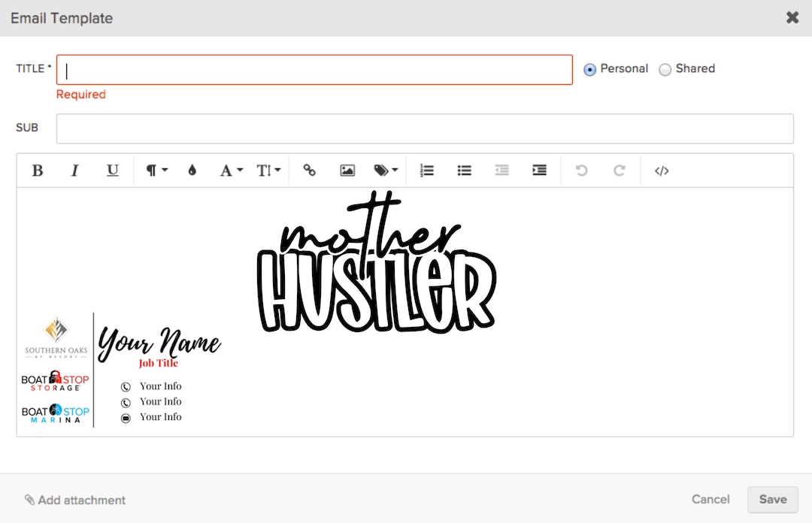Image resolution: width=812 pixels, height=523 pixels.
Task: Open the text color picker
Action: click(192, 171)
